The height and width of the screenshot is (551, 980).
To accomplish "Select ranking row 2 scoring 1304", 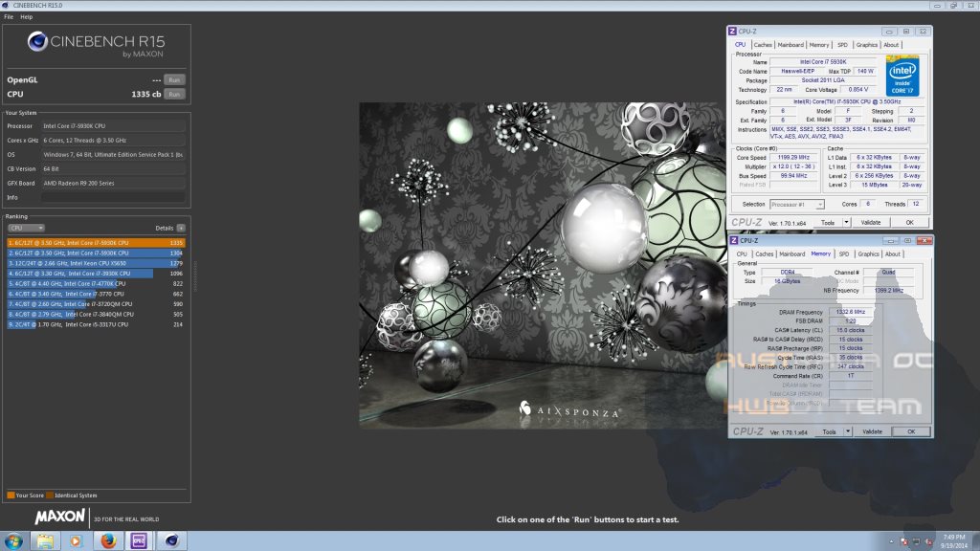I will tap(97, 253).
